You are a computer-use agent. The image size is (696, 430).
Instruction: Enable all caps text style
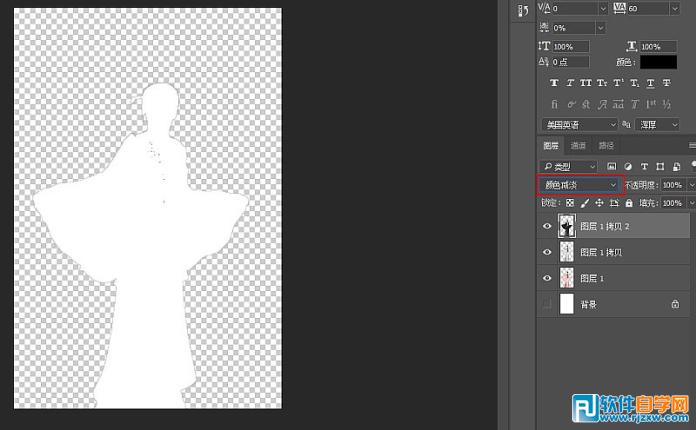[586, 83]
